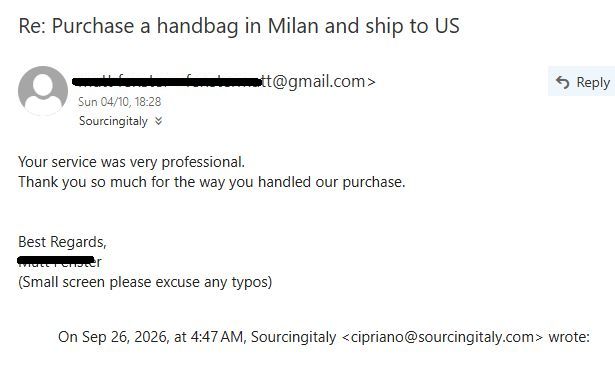This screenshot has height=377, width=615.
Task: Click the Sun 04/10, 18:28 timestamp
Action: coord(120,102)
